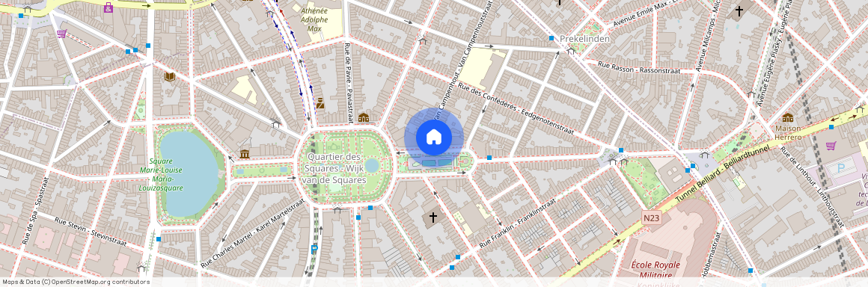Image resolution: width=868 pixels, height=287 pixels.
Task: Select the shelter icon next to Prekelinden
Action: (x=571, y=51)
